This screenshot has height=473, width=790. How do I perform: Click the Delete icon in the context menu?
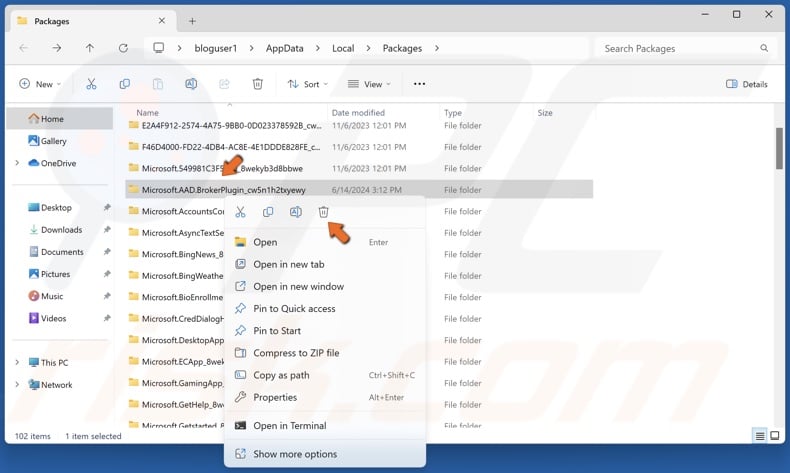(323, 212)
